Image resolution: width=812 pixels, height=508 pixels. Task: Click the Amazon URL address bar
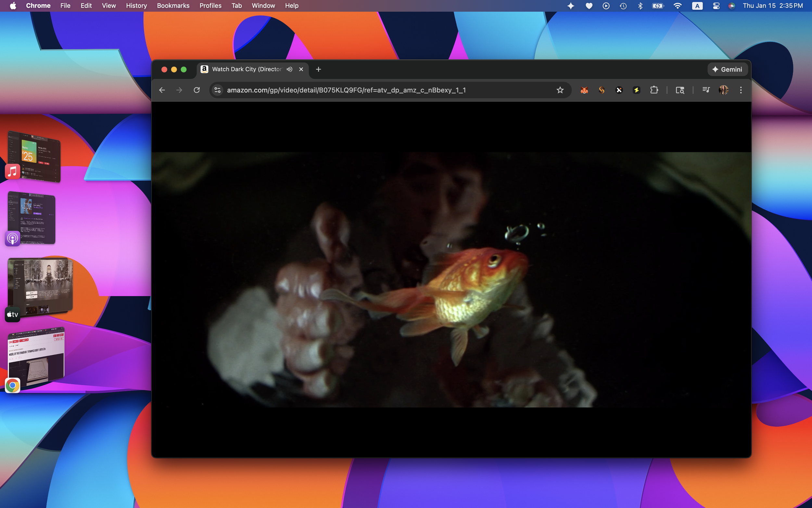pos(346,90)
